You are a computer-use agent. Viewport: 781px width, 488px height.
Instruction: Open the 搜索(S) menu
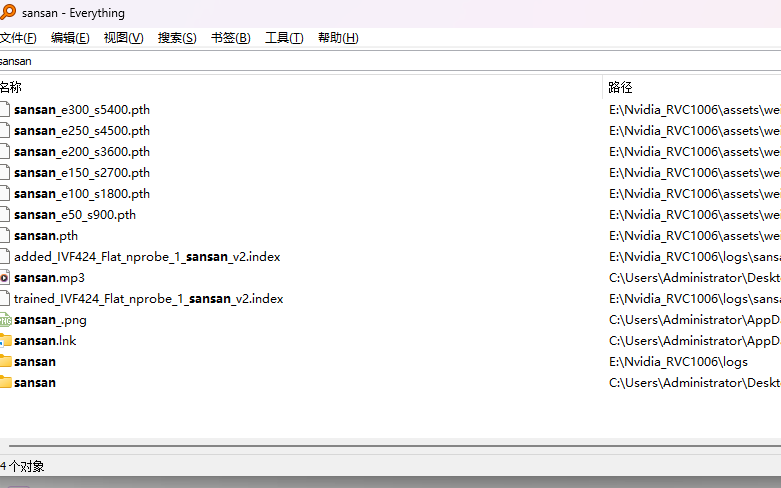(177, 38)
